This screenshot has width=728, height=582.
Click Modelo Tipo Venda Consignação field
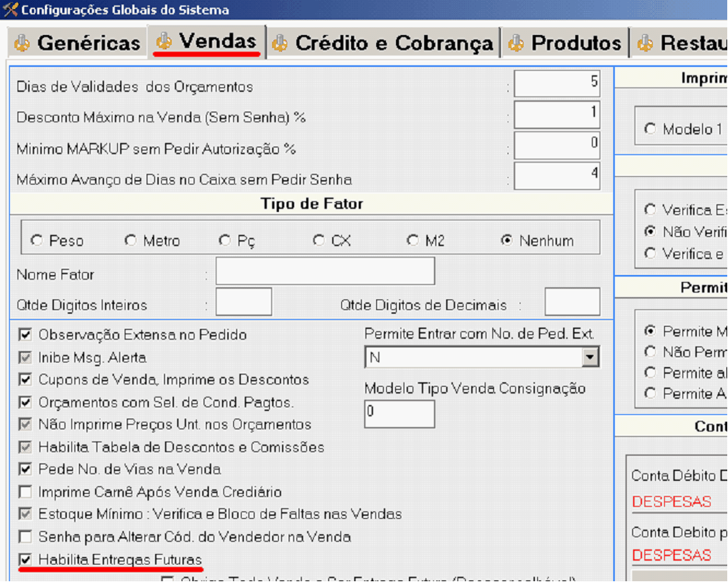pos(400,413)
